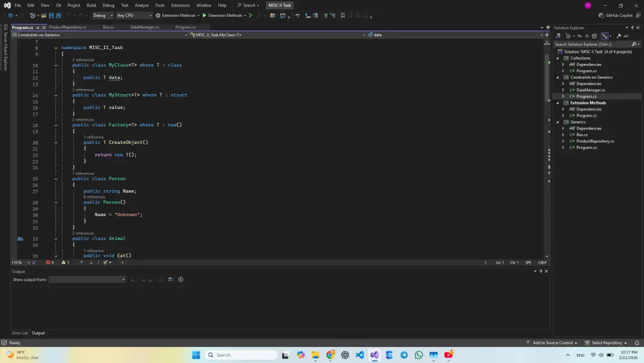This screenshot has width=644, height=363.
Task: Switch to the DataManager.cs editor tab
Action: 144,27
